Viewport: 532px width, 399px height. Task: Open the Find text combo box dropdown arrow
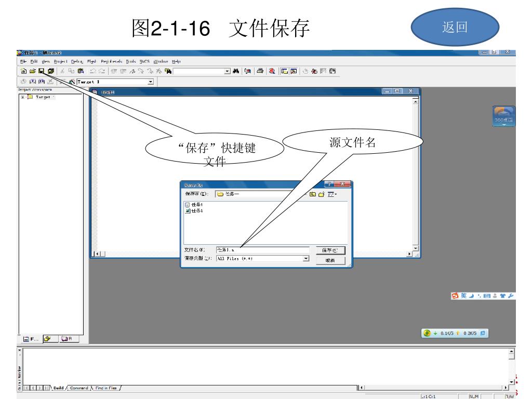228,71
